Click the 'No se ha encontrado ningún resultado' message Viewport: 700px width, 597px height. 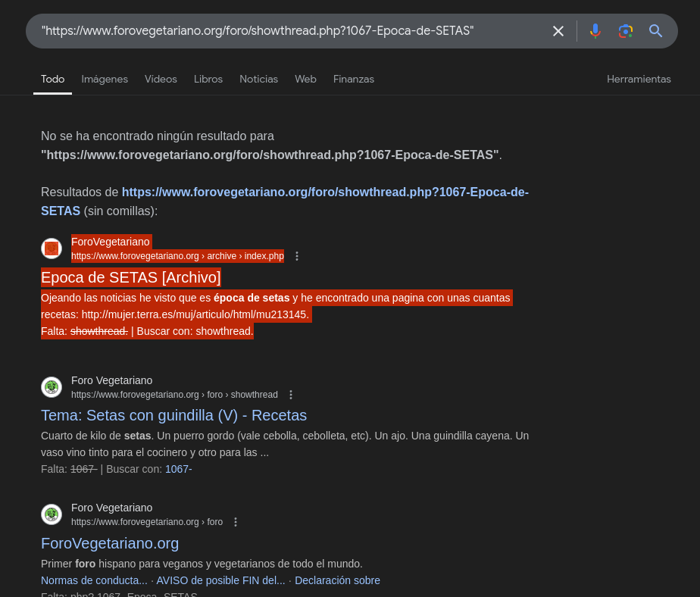tap(271, 145)
